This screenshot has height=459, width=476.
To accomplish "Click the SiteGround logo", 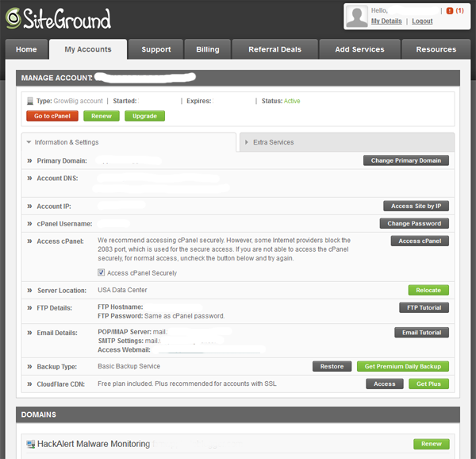I will pyautogui.click(x=58, y=19).
